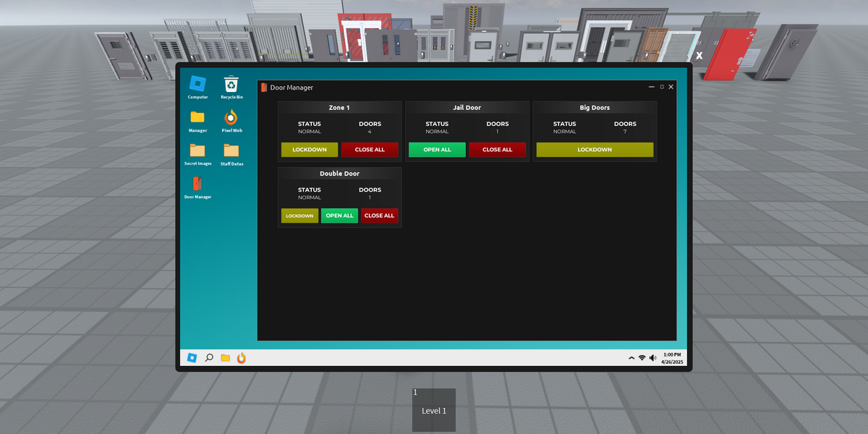The image size is (868, 434).
Task: Click the door count 7 in Big Doors
Action: click(x=625, y=132)
